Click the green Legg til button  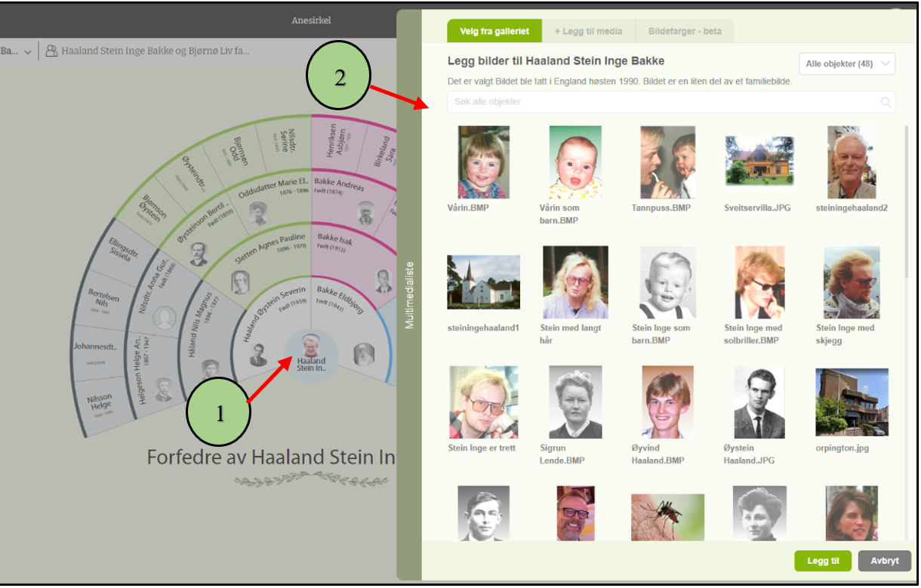coord(823,561)
